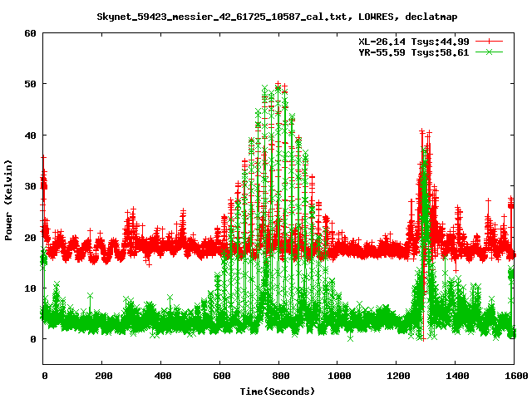The width and height of the screenshot is (532, 399).
Task: Click the y-axis tick label 50
Action: tap(30, 84)
